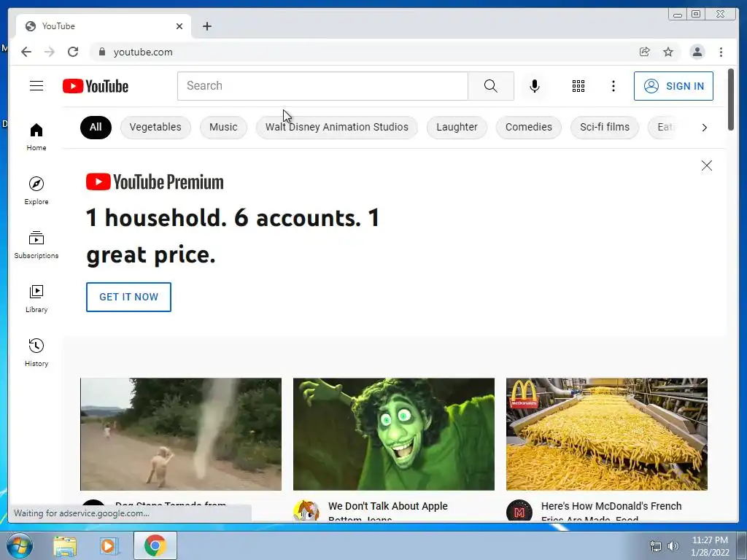
Task: Open the Chrome profile avatar icon
Action: [697, 52]
